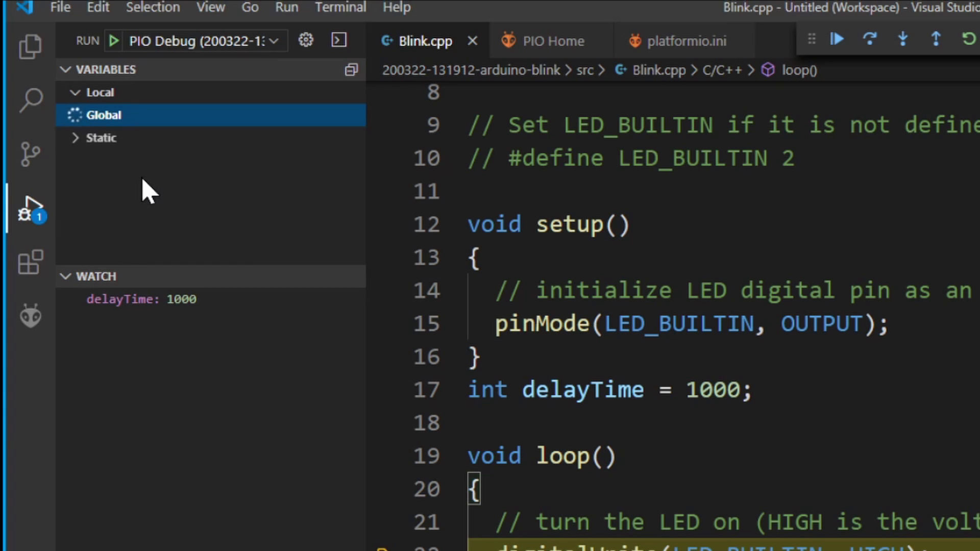Screen dimensions: 980x551
Task: Start debugging with green play button
Action: click(114, 41)
